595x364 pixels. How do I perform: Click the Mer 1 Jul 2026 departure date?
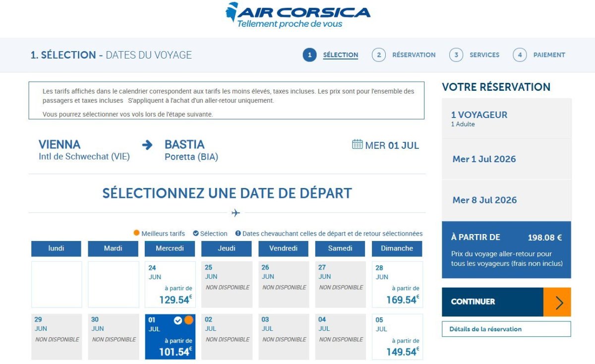(x=484, y=159)
